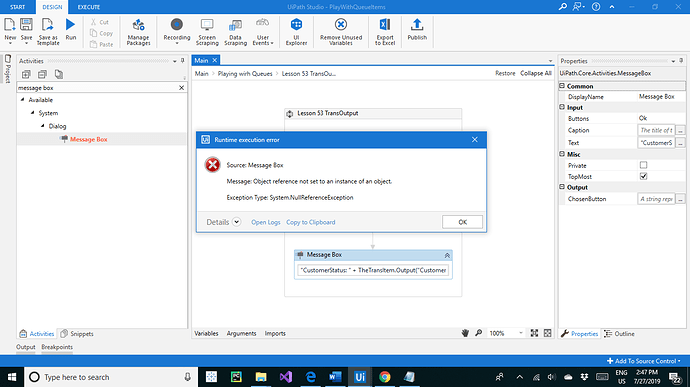
Task: Go to Playing with Queues breadcrumb
Action: (x=245, y=74)
